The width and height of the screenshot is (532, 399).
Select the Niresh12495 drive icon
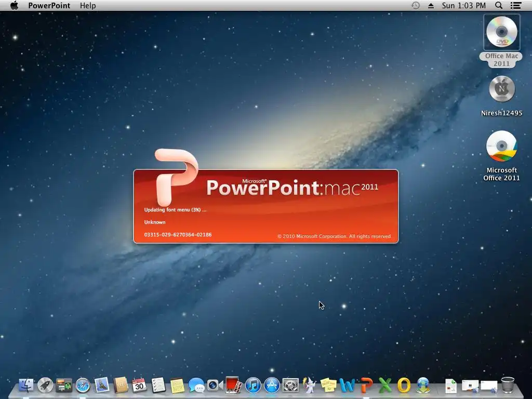pos(502,89)
